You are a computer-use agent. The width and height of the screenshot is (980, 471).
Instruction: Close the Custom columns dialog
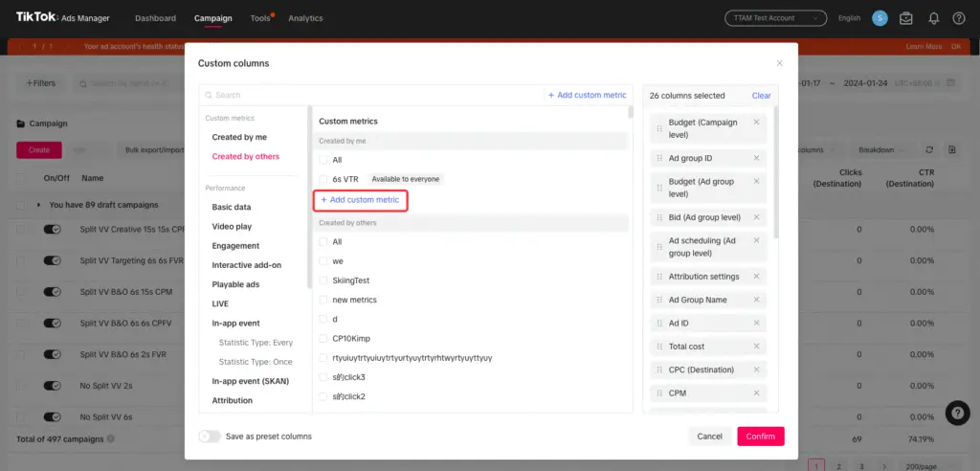pos(779,63)
